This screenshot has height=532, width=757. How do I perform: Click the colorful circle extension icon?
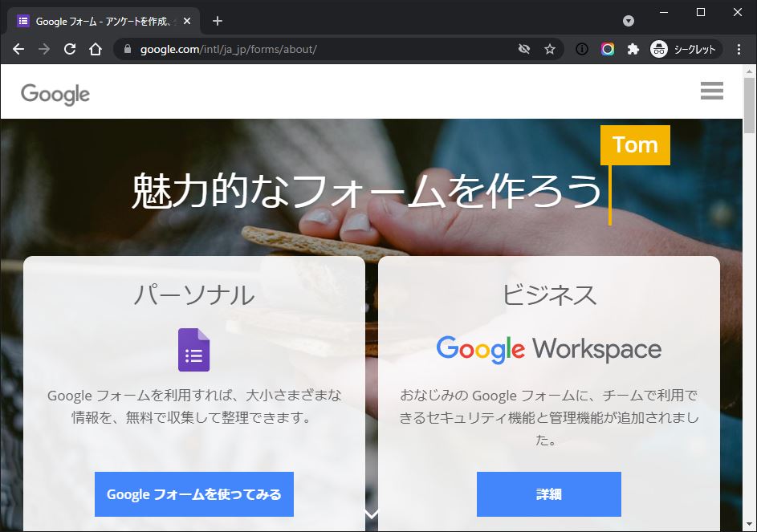click(x=608, y=49)
